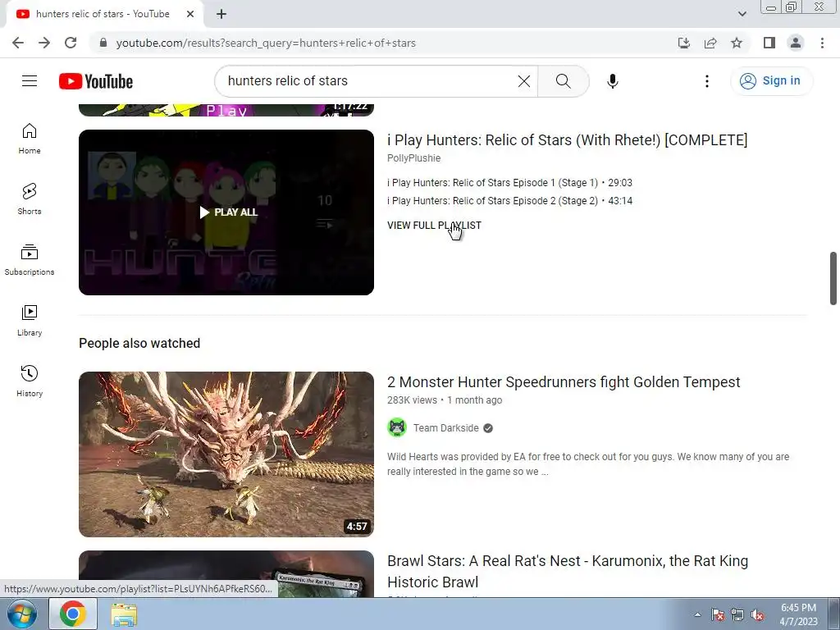This screenshot has width=840, height=630.
Task: Share this page via the share icon
Action: coord(710,43)
